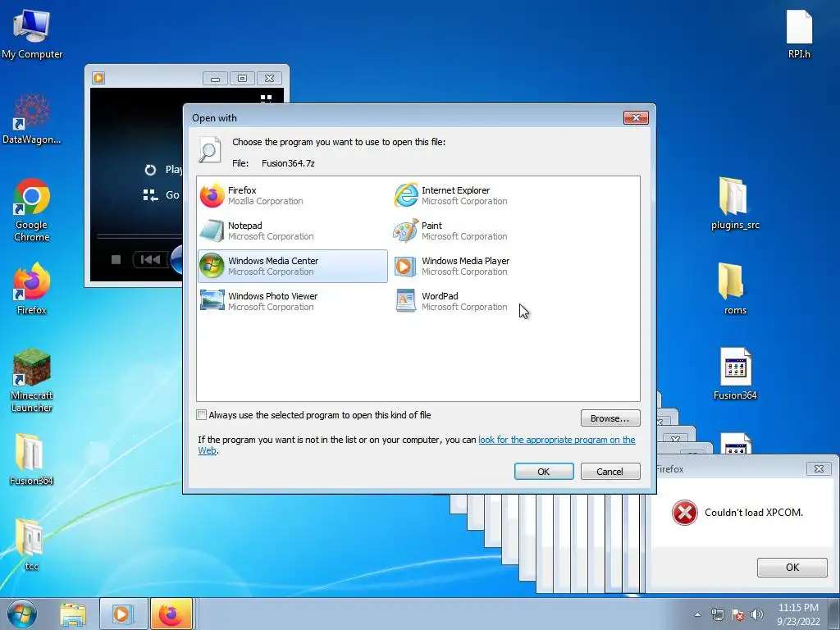Screen dimensions: 840x630
Task: Switch to Firefox taskbar button
Action: 171,614
